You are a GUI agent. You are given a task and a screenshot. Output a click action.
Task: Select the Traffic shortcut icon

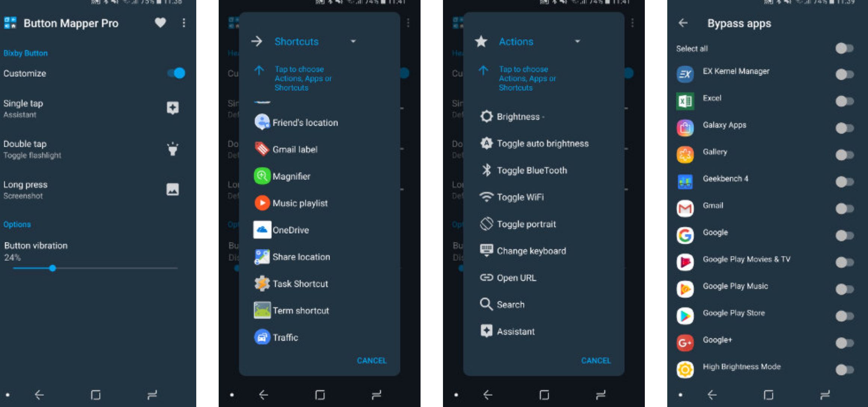(261, 338)
